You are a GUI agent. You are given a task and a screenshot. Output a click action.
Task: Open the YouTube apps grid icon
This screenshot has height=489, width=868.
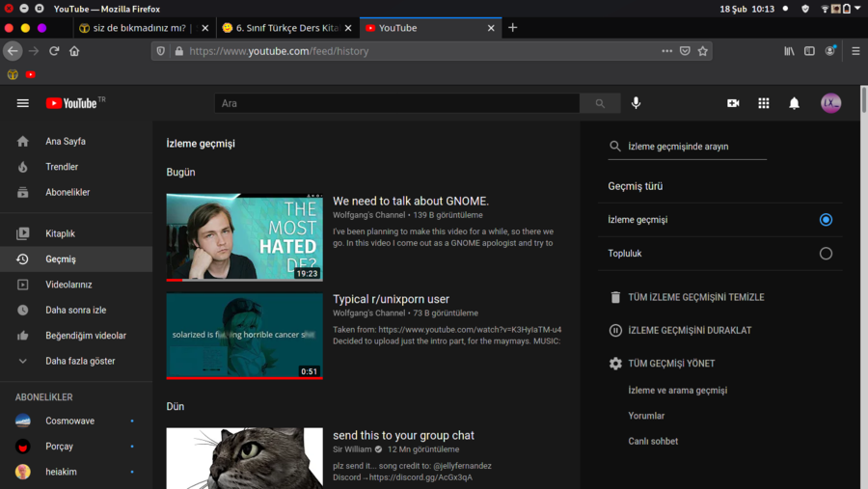click(764, 103)
